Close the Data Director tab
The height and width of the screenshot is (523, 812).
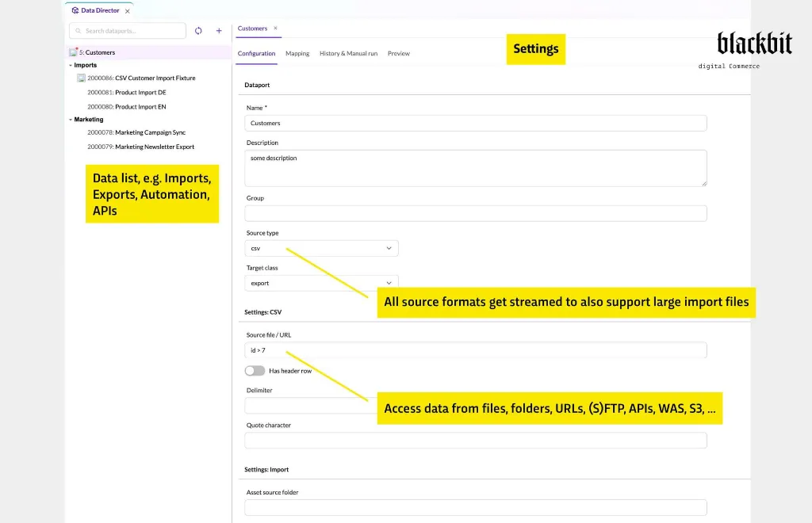point(128,11)
